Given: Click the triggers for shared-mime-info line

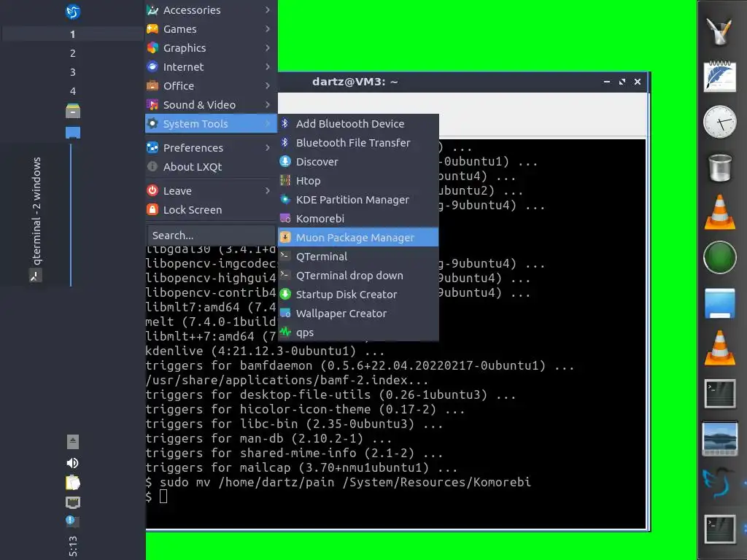Looking at the screenshot, I should point(294,453).
